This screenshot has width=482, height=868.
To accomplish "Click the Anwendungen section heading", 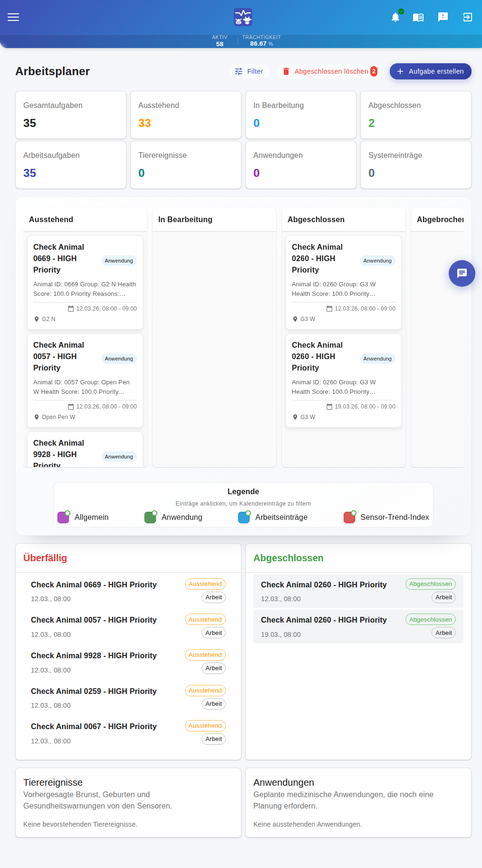I will (284, 782).
